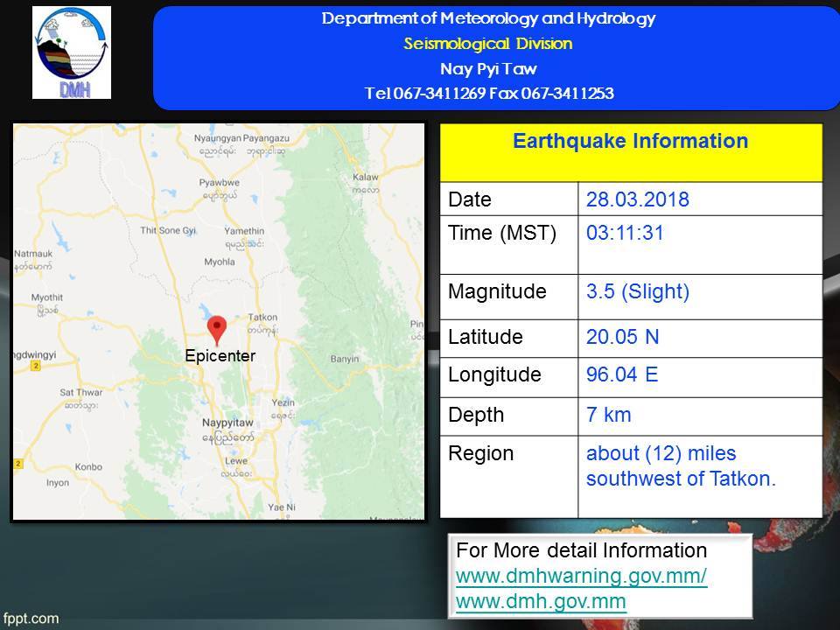This screenshot has height=630, width=840.
Task: Select the longitude value '96.04 E'
Action: (622, 374)
